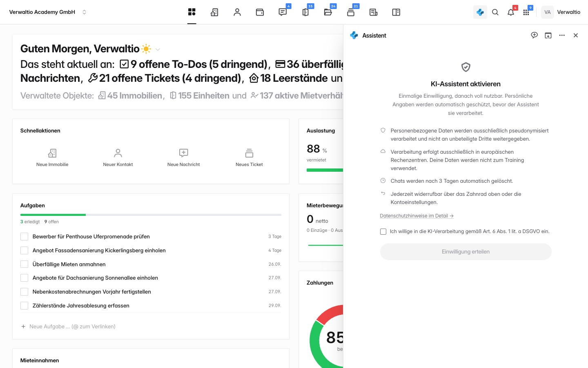Click the 'Neue Nachricht' quick action
This screenshot has width=588, height=368.
(x=184, y=157)
